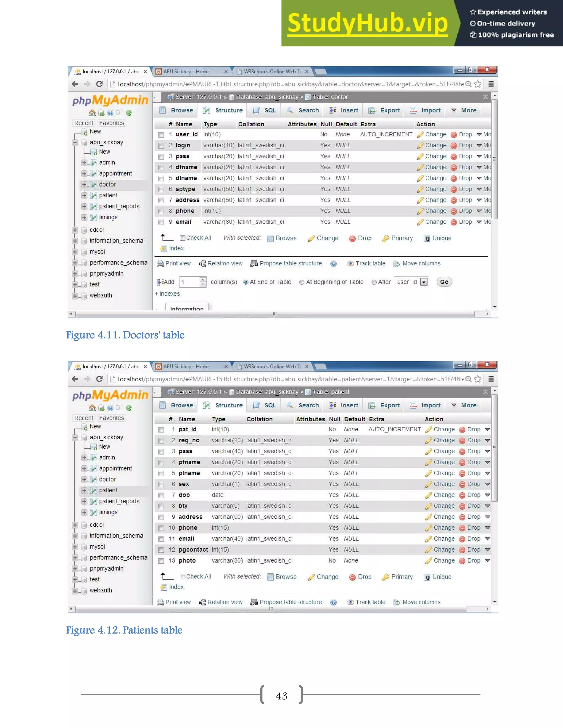Open Print view for doctor table
Image resolution: width=563 pixels, height=728 pixels.
(x=174, y=263)
